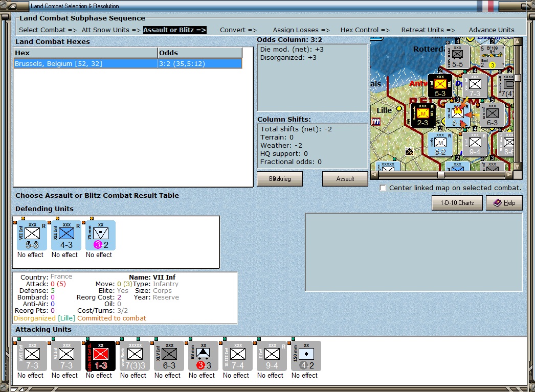Select the VII Inf 5-3 defending unit
Screen dimensions: 535x392
[32, 236]
